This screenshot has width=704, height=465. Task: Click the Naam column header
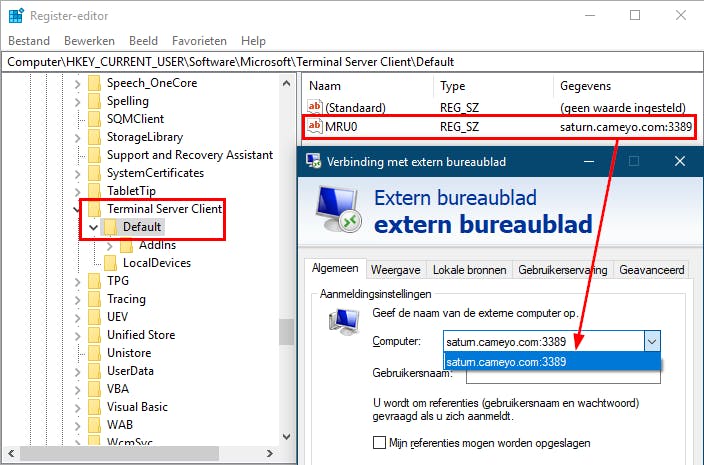325,86
